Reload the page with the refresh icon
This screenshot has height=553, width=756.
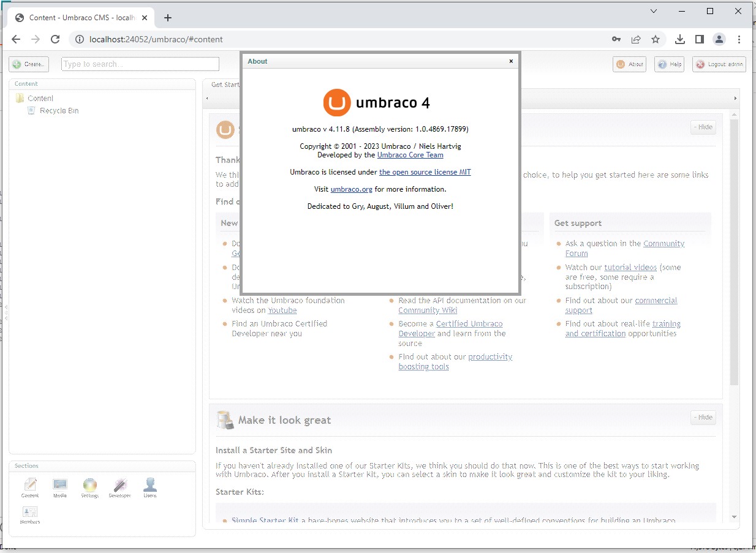tap(55, 39)
